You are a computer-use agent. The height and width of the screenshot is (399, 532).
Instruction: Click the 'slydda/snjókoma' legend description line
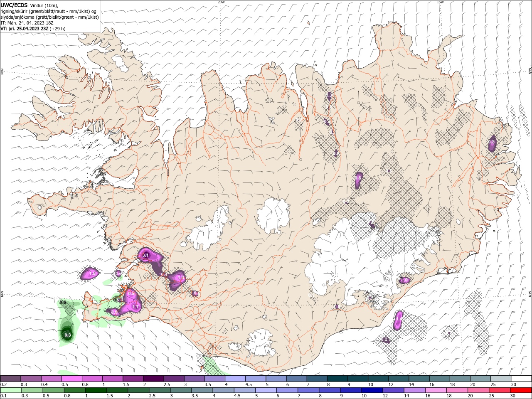click(x=50, y=17)
